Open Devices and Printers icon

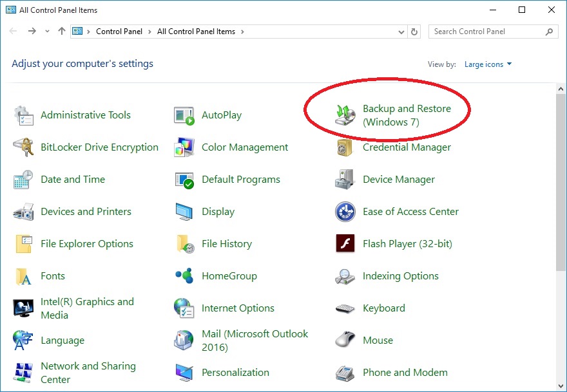(x=23, y=212)
